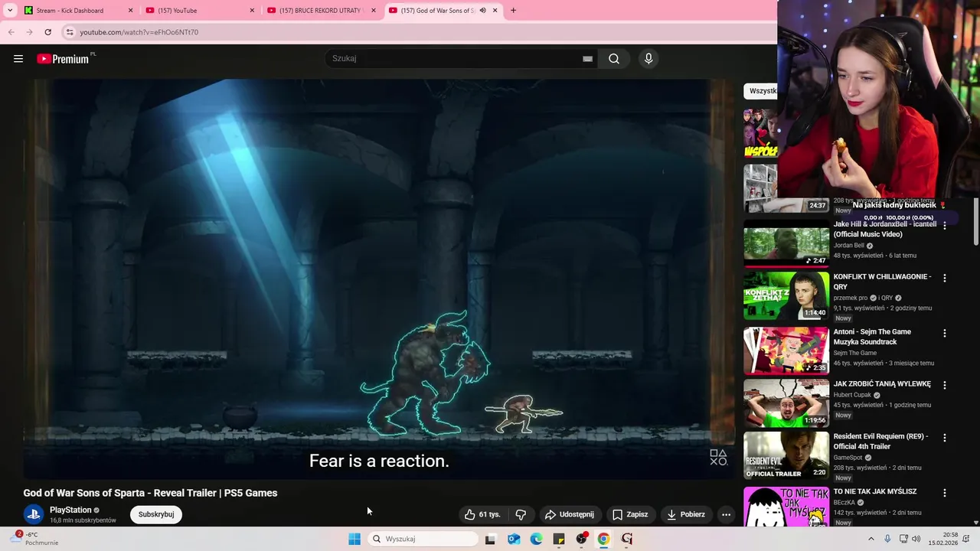Open Microsoft Edge from the taskbar

[x=536, y=539]
